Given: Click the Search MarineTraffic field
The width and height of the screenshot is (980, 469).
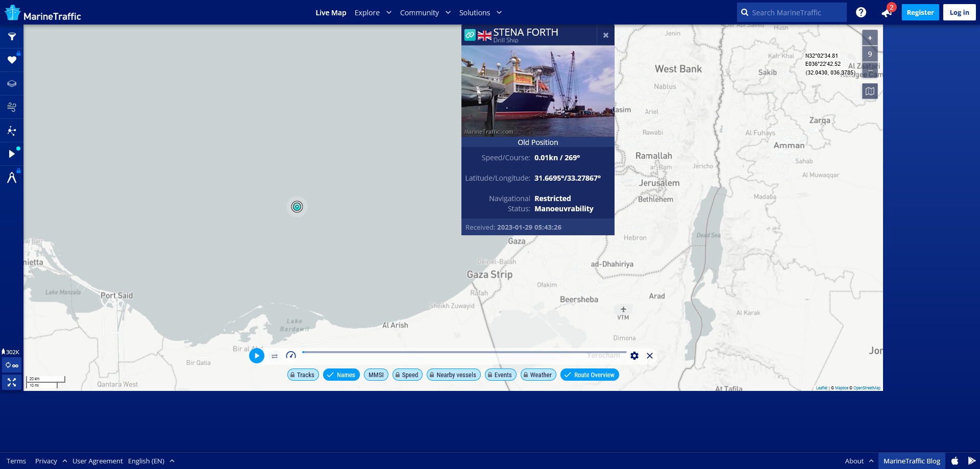Looking at the screenshot, I should tap(792, 12).
